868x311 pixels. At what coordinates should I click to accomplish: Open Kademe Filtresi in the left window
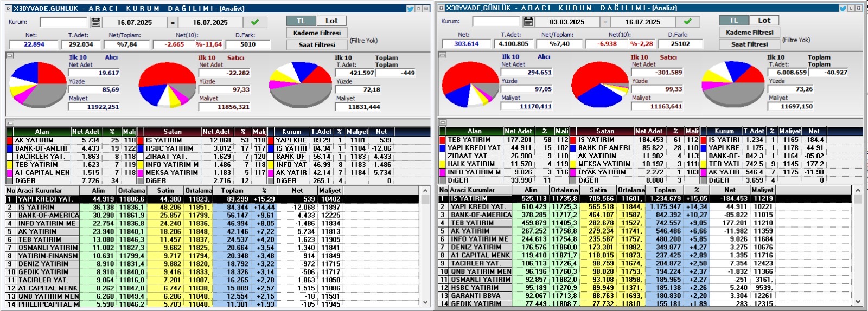pos(317,33)
